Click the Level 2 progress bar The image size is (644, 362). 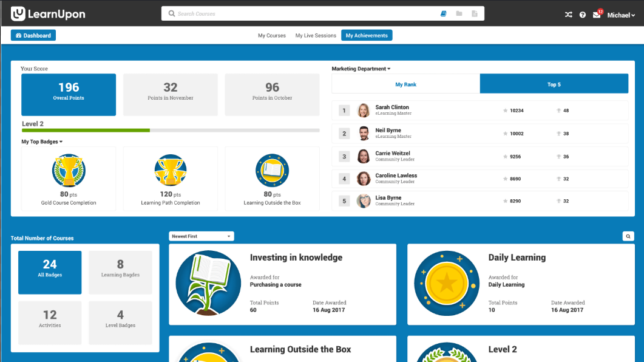coord(171,130)
